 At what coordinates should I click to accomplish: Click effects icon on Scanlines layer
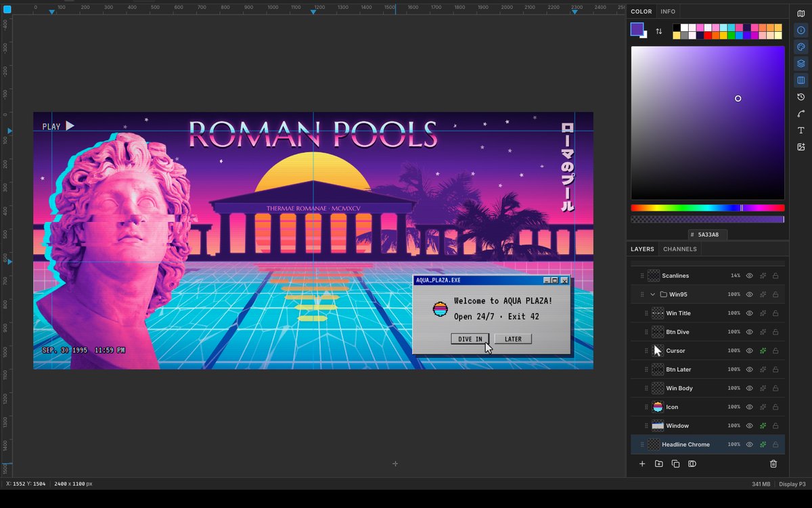[x=763, y=276]
